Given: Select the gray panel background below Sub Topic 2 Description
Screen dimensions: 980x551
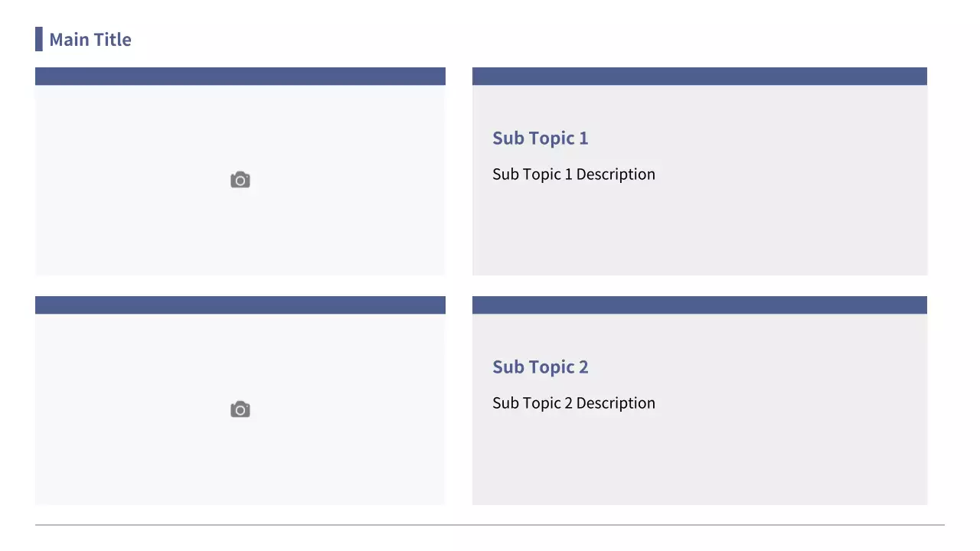Looking at the screenshot, I should (x=699, y=463).
